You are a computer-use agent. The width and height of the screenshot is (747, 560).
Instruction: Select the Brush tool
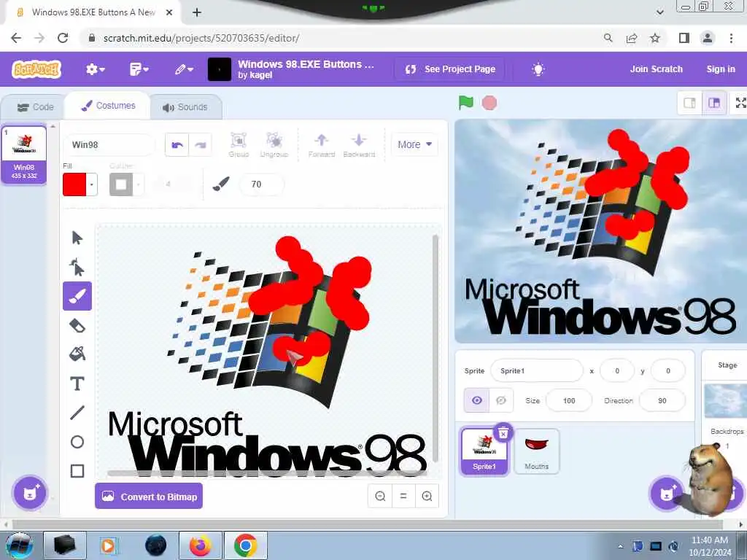click(77, 296)
